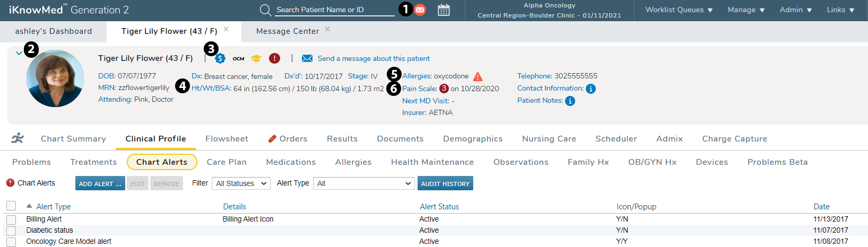Click the ADD ALERT button

[100, 183]
